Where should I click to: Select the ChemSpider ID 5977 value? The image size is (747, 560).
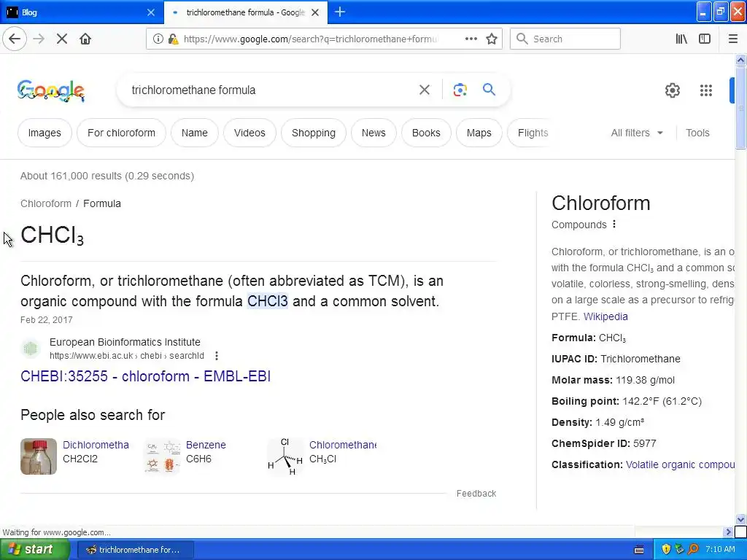[645, 443]
